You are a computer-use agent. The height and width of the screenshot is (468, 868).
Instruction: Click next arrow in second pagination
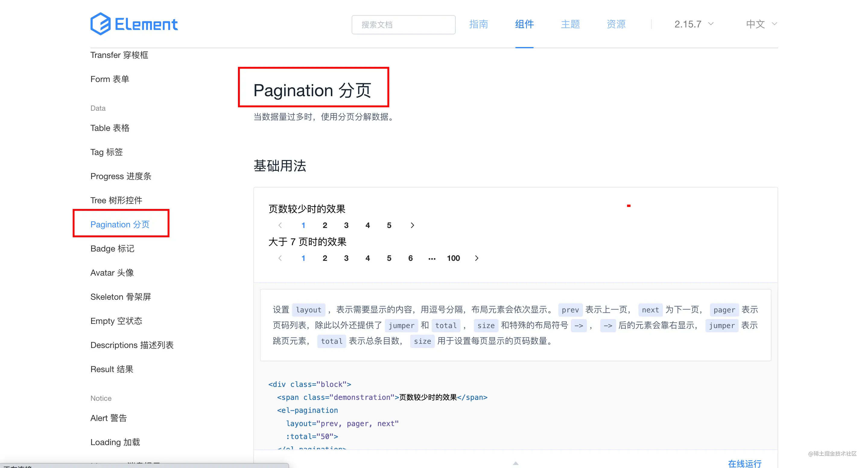click(x=477, y=258)
